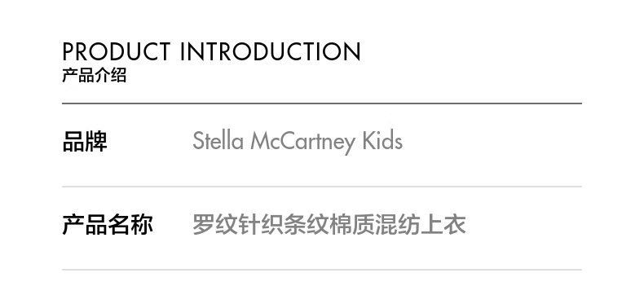Click the 产品名称 row label
The image size is (644, 295).
click(108, 224)
